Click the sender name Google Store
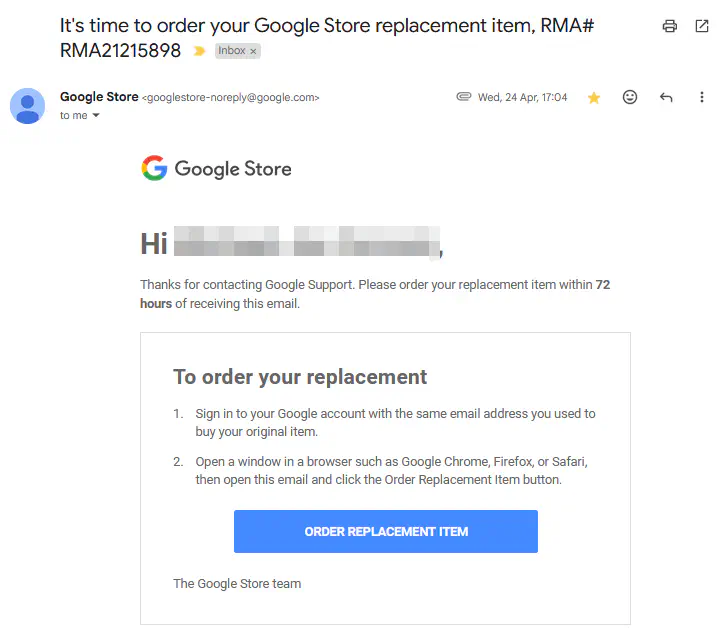 tap(99, 97)
